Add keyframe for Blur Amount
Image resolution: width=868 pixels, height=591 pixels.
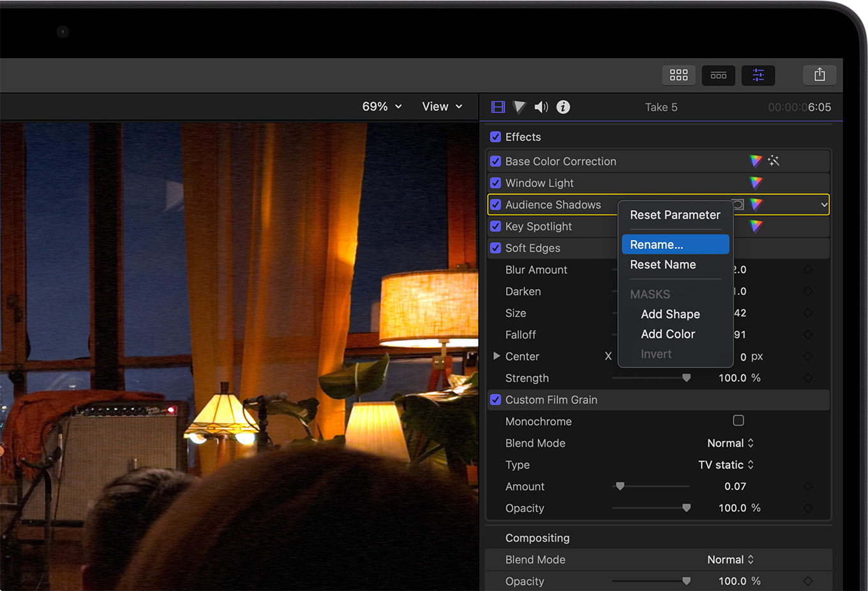(x=808, y=270)
